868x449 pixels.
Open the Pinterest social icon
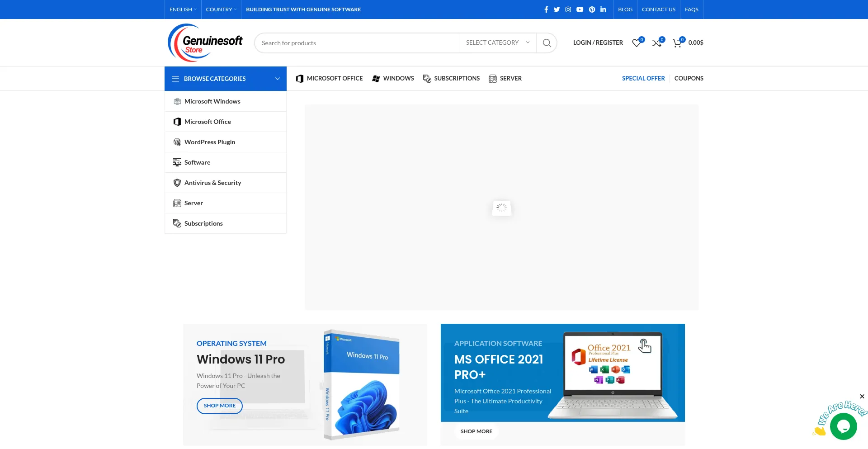592,9
